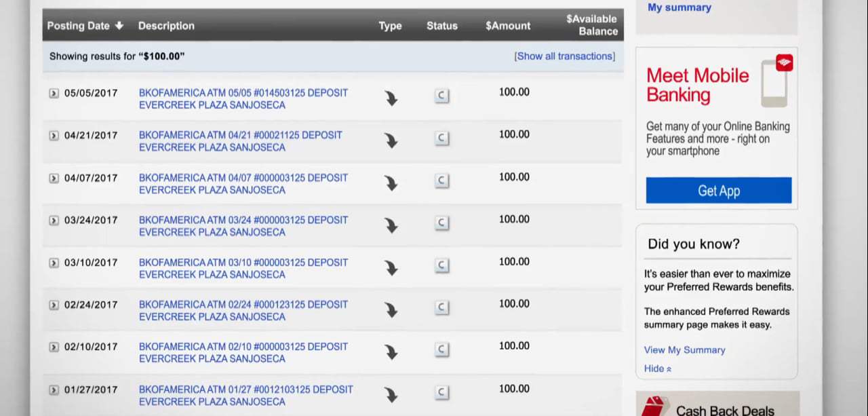Click the 04/21/2017 posting date
Screen dimensions: 868x416
(x=91, y=136)
